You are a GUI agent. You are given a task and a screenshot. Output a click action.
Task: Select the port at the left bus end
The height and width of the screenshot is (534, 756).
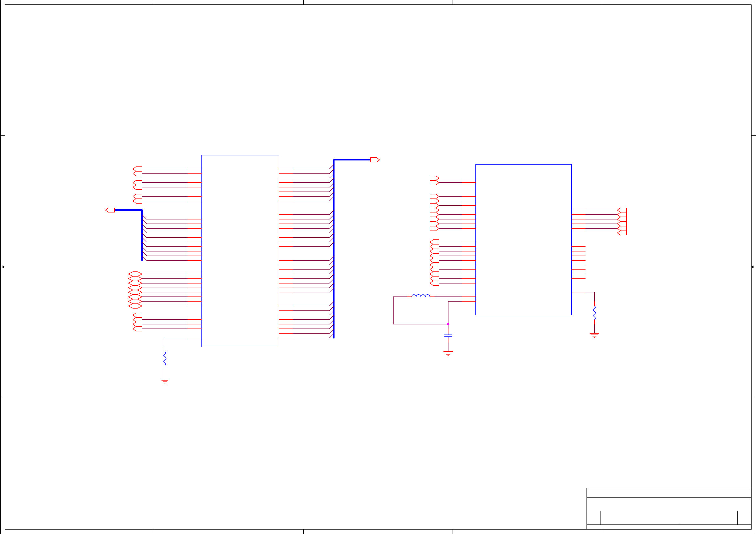[110, 210]
